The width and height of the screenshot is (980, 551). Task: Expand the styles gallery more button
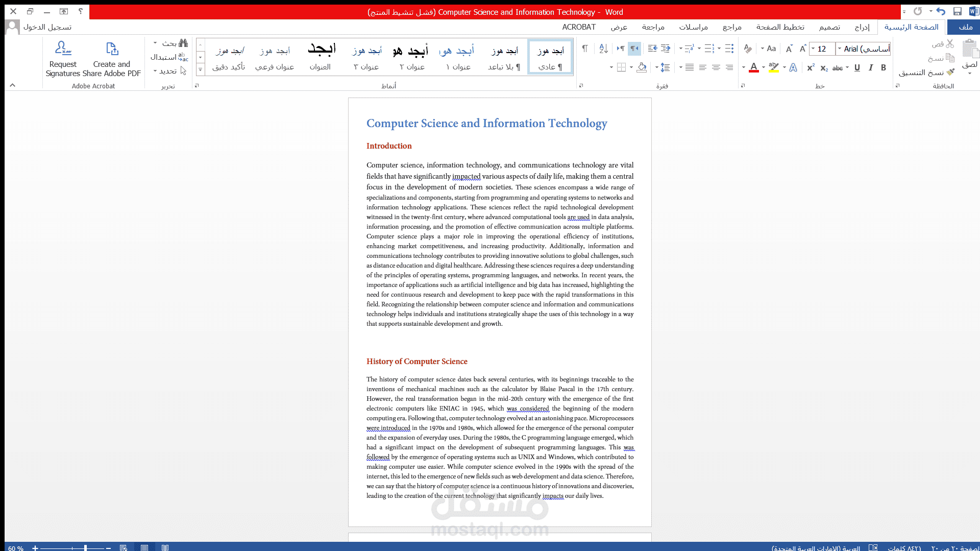200,70
